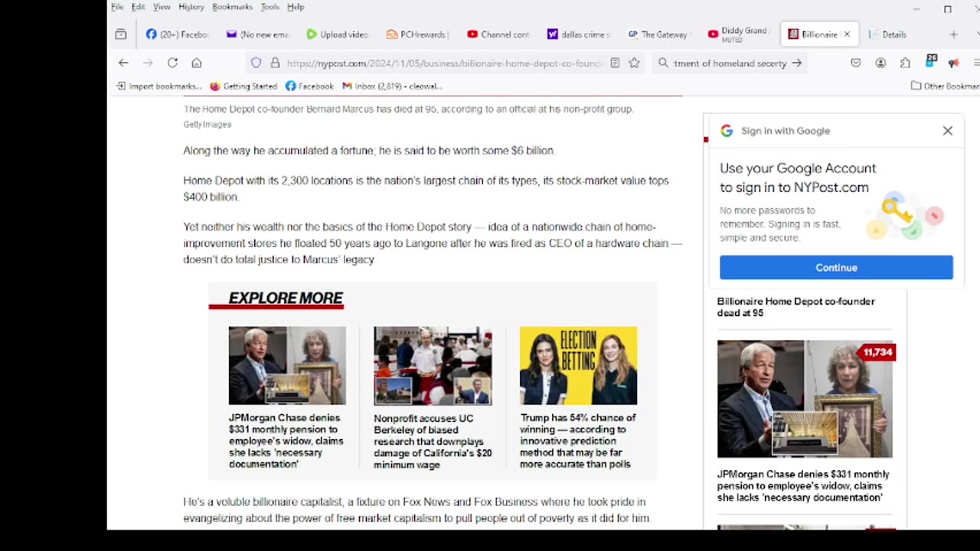Open sidebar JPMorgan Chase image

805,399
